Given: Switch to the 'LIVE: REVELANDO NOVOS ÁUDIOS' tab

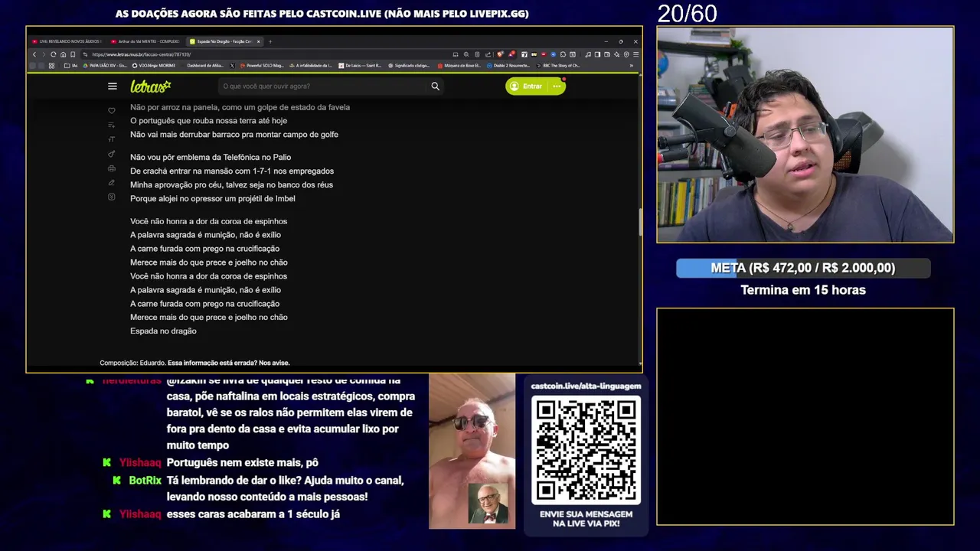Looking at the screenshot, I should [67, 41].
